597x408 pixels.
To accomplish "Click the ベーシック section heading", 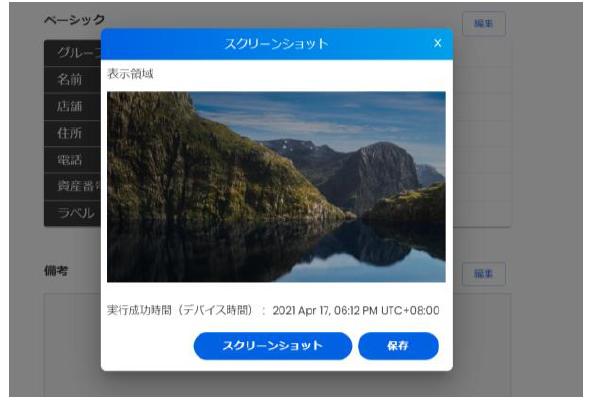I will [75, 20].
